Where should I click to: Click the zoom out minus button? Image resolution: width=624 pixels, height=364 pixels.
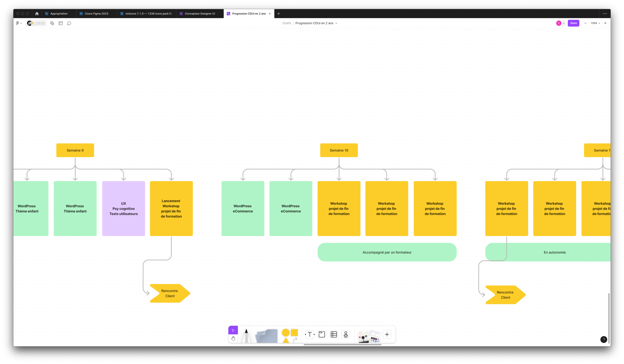coord(585,23)
